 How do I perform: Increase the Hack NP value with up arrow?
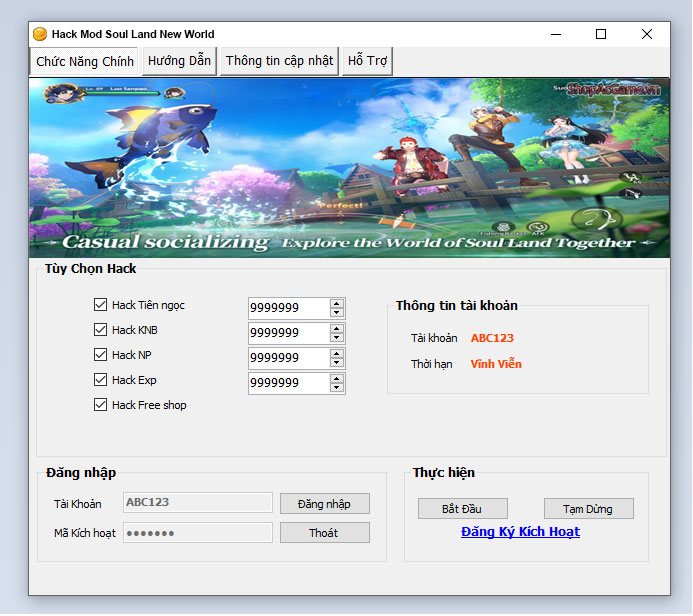(x=337, y=354)
